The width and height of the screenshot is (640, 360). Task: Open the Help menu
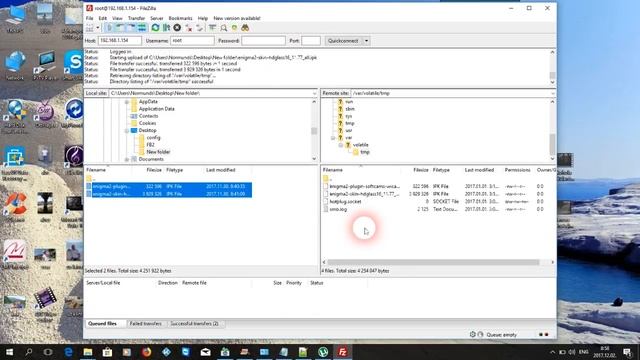pyautogui.click(x=203, y=18)
